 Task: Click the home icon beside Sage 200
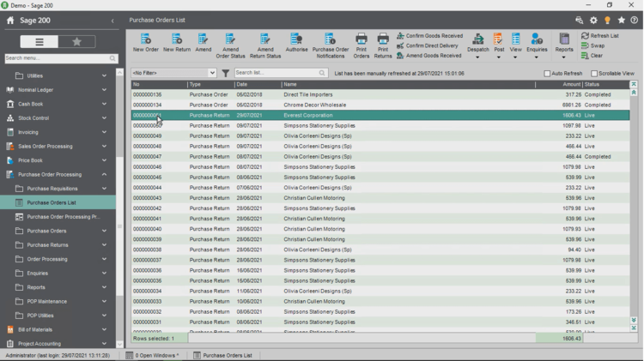(10, 21)
